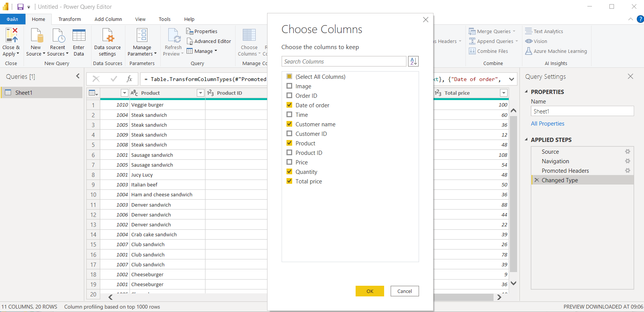Collapse the Queries pane
This screenshot has height=312, width=644.
78,76
